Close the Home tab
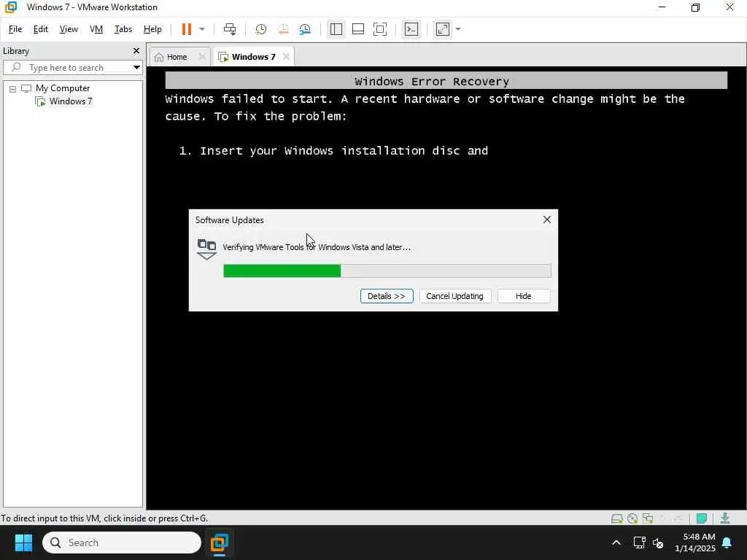Image resolution: width=747 pixels, height=560 pixels. [202, 57]
